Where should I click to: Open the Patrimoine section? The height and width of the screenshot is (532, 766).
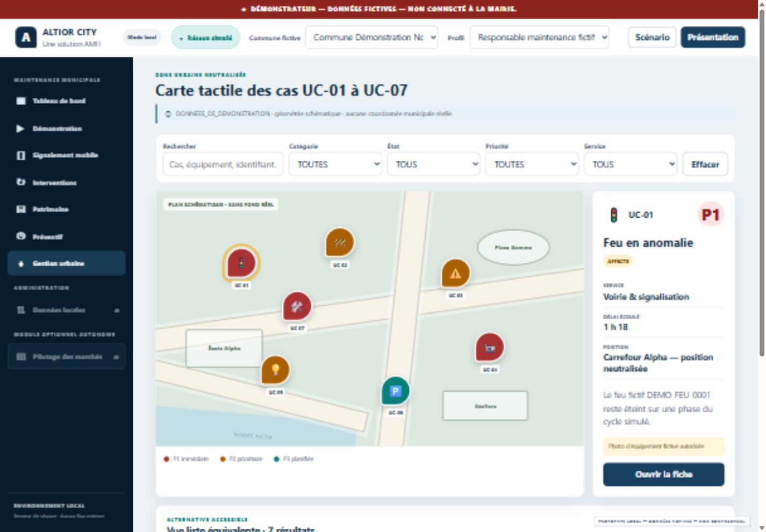coord(67,209)
